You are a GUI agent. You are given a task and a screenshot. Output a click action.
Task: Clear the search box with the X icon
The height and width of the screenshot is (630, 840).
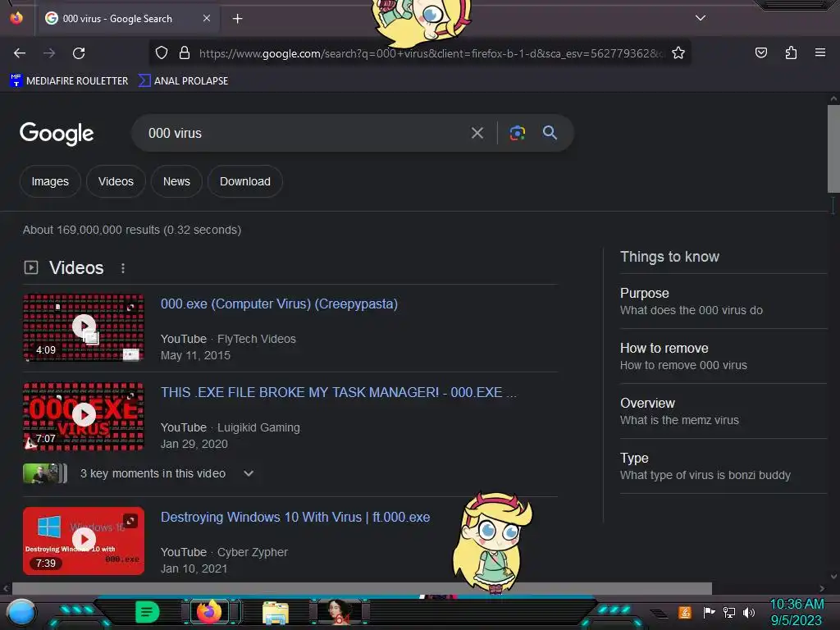pyautogui.click(x=477, y=133)
